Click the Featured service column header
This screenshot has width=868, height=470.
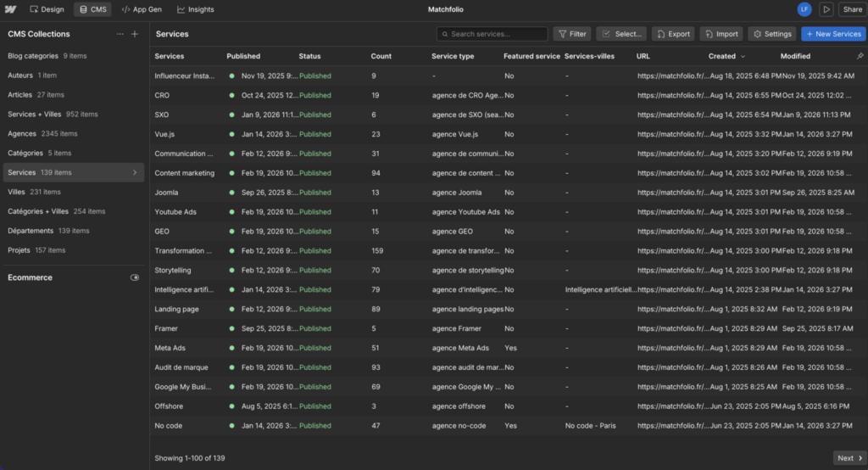point(531,56)
